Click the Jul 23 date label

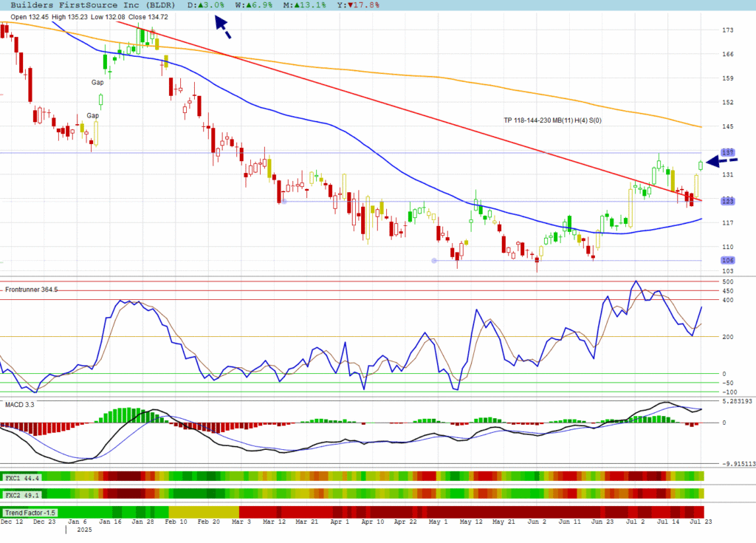pos(701,522)
